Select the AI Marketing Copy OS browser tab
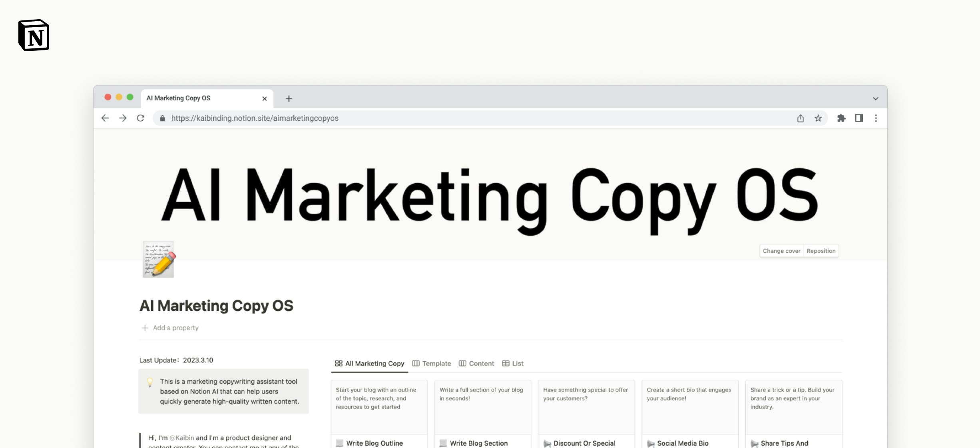980x448 pixels. point(207,98)
